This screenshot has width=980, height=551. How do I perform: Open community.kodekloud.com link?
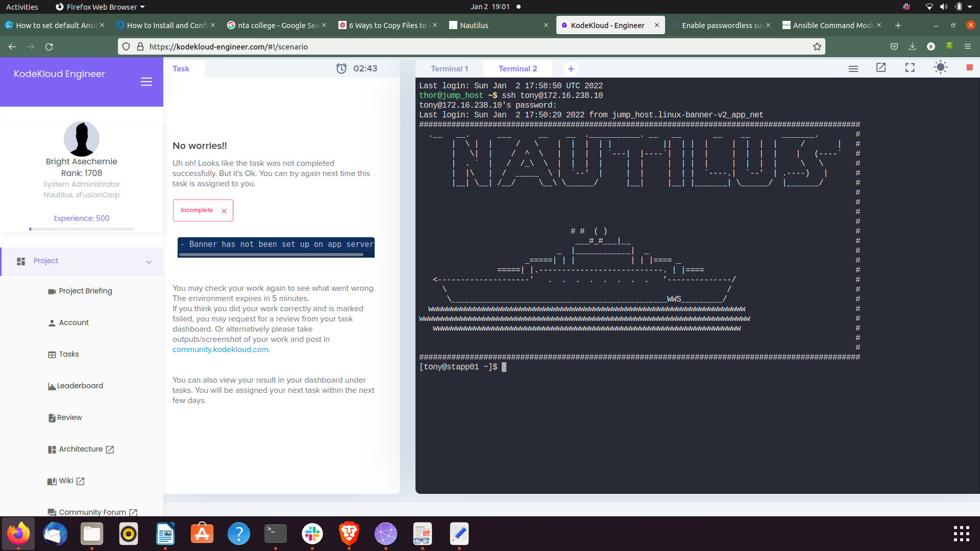[220, 350]
